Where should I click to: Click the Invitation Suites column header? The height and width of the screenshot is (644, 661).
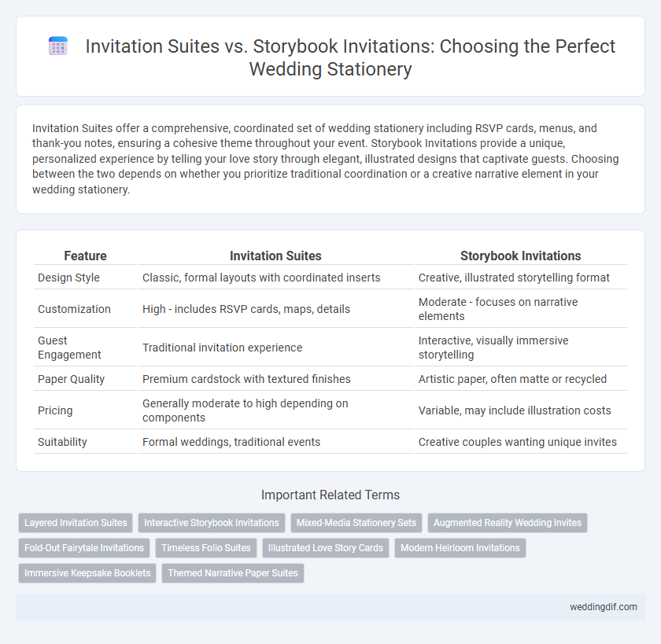(x=275, y=256)
